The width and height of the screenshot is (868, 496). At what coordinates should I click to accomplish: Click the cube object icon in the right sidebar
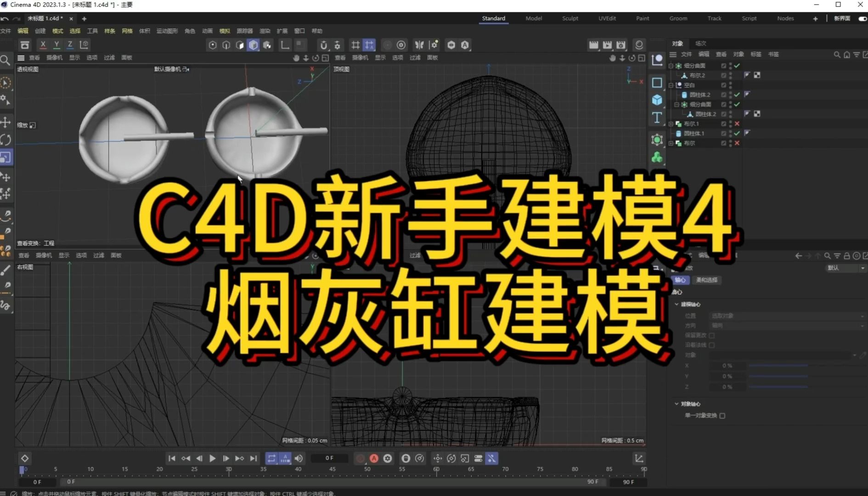[x=658, y=100]
